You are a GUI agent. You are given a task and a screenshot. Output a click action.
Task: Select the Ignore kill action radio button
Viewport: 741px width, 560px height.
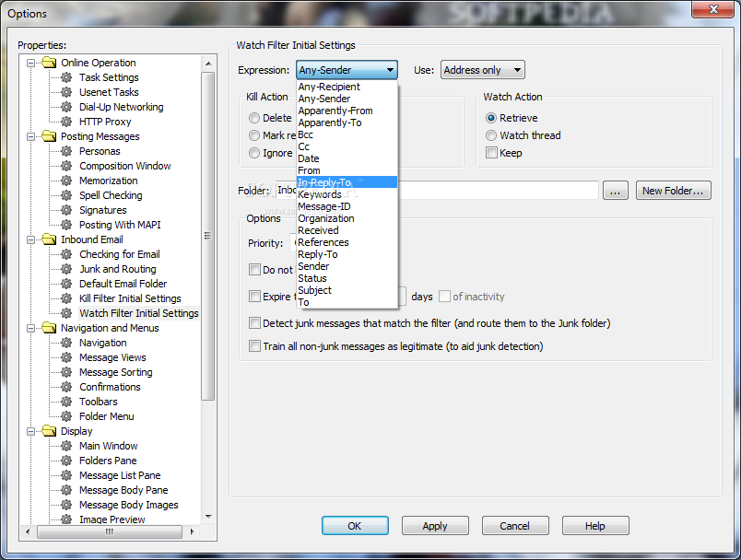[254, 153]
